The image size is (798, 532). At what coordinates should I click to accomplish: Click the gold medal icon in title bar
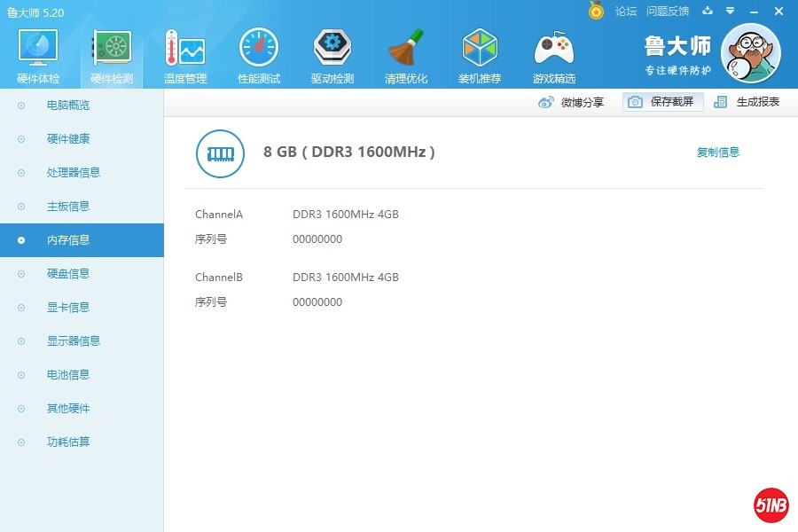tap(596, 11)
